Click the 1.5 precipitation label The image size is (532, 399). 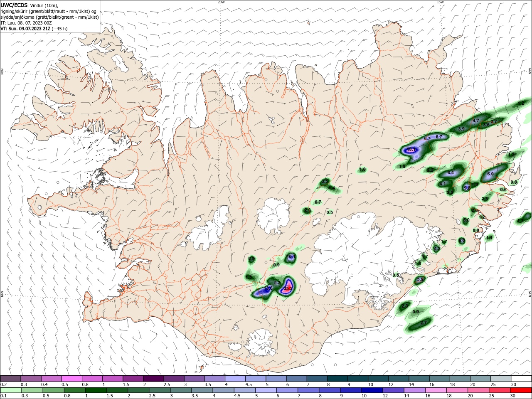pos(249,277)
